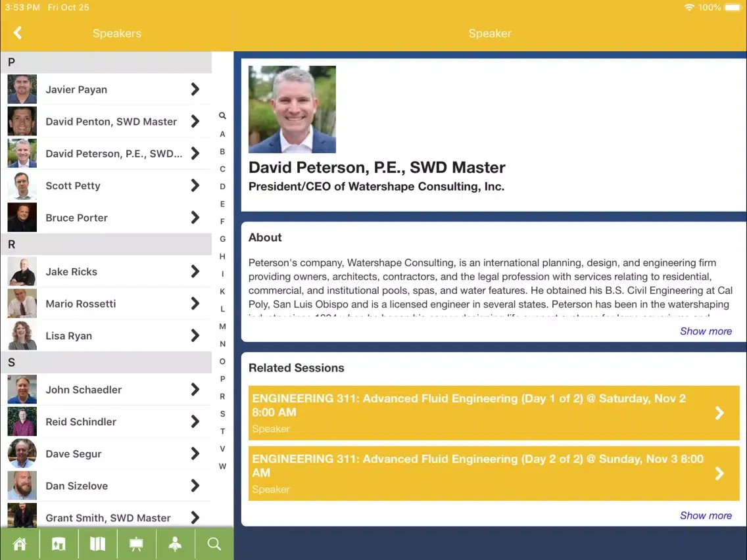Open Jake Ricks' row chevron
747x560 pixels.
coord(195,271)
